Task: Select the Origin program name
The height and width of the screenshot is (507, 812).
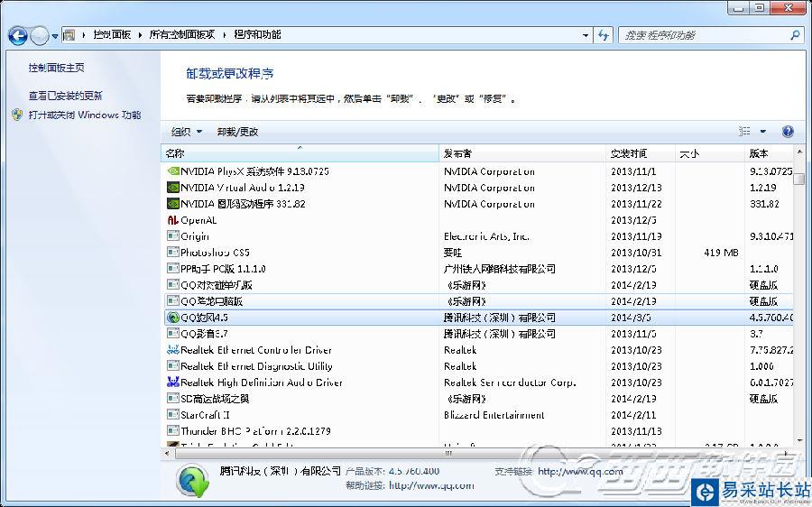Action: 195,236
